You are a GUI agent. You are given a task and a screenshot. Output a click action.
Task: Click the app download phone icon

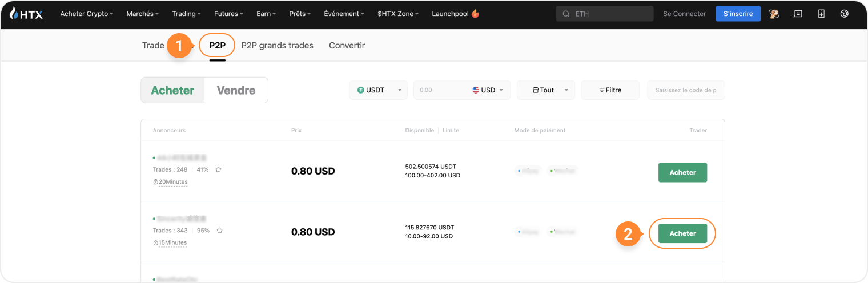click(x=821, y=14)
